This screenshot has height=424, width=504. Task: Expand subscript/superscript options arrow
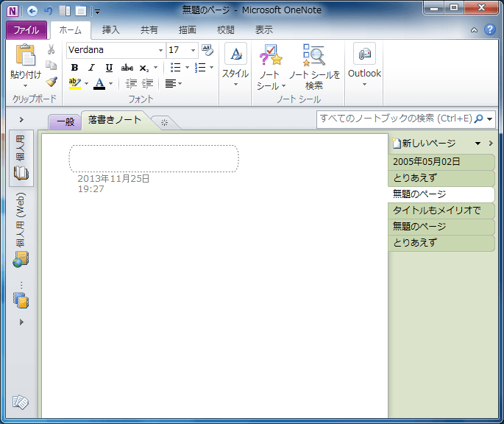point(155,68)
